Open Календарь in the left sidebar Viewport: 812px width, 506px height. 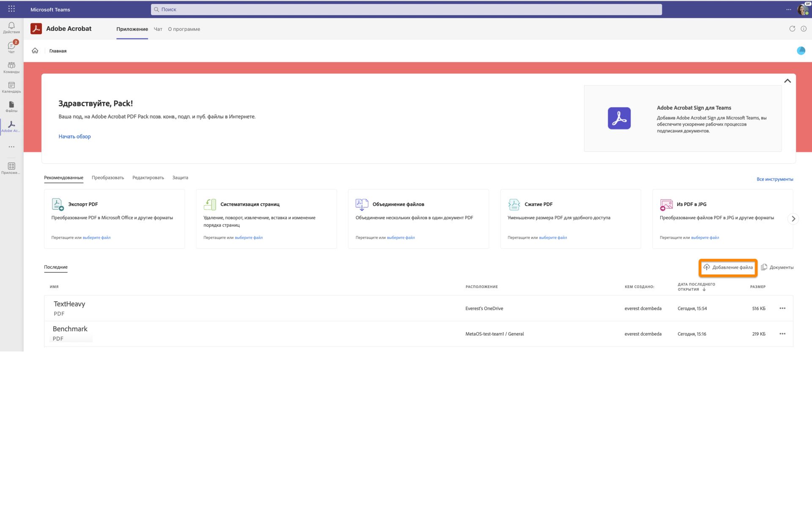click(x=11, y=87)
